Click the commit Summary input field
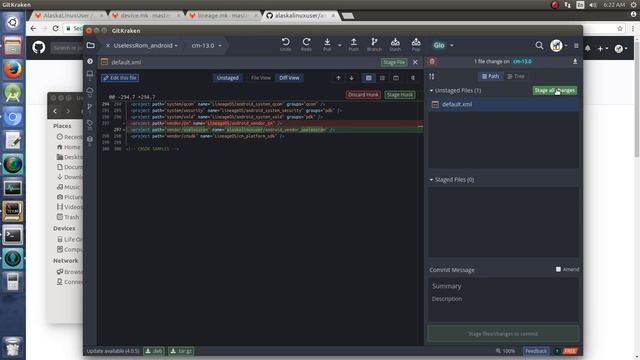 (503, 286)
